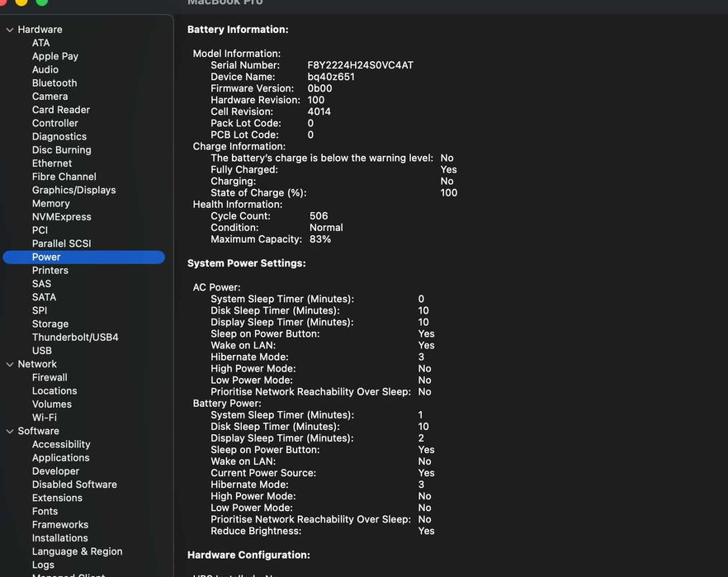Select Disc Burning entry
Image resolution: width=728 pixels, height=577 pixels.
pyautogui.click(x=61, y=150)
